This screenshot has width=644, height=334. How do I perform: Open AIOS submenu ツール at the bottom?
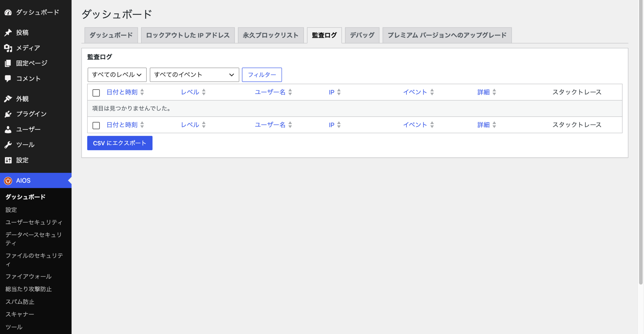click(14, 327)
